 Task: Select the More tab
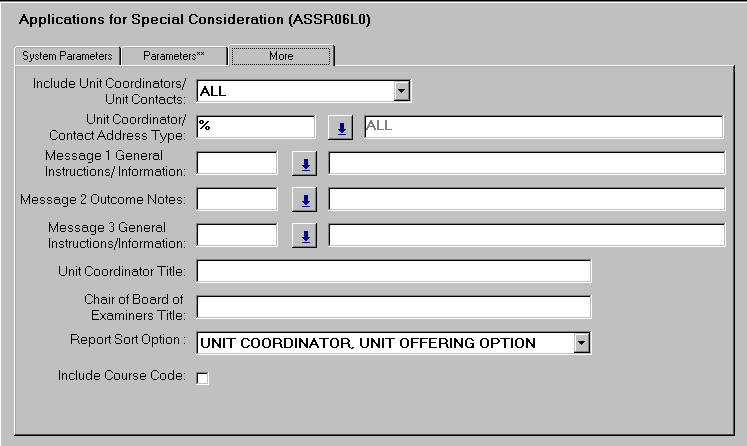[x=281, y=56]
